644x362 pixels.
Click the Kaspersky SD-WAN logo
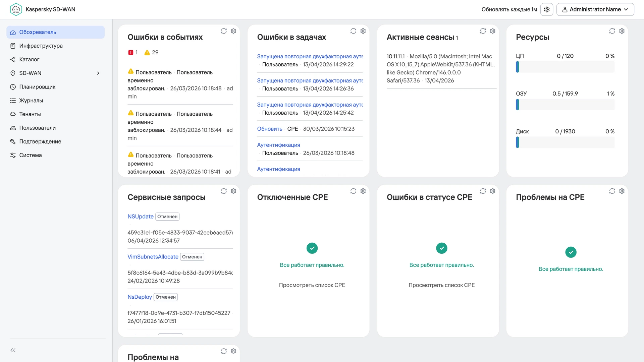(x=16, y=9)
